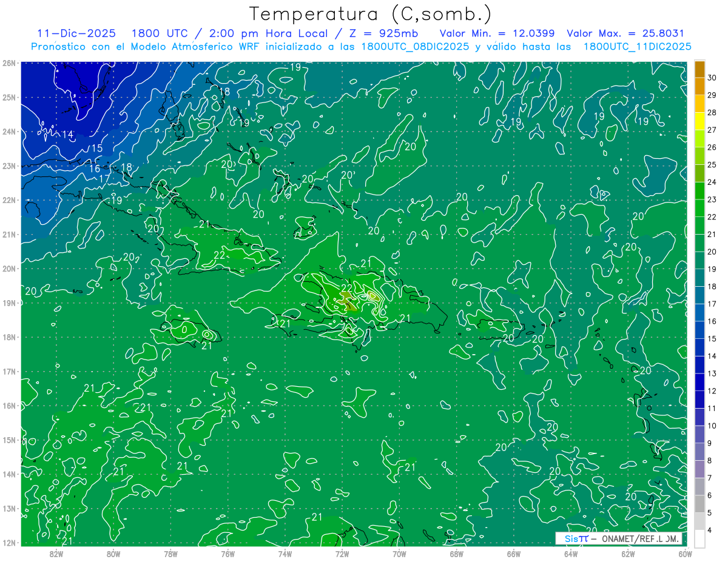The image size is (728, 562).
Task: Click the gray colorbar segment between 5 and 6
Action: [x=699, y=504]
